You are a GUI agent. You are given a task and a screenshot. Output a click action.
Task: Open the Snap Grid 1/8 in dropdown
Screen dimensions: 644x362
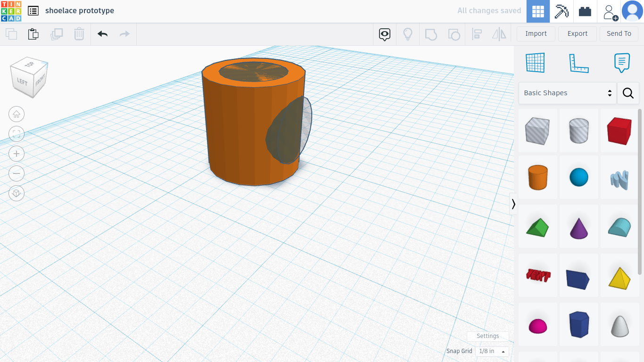[x=493, y=351]
